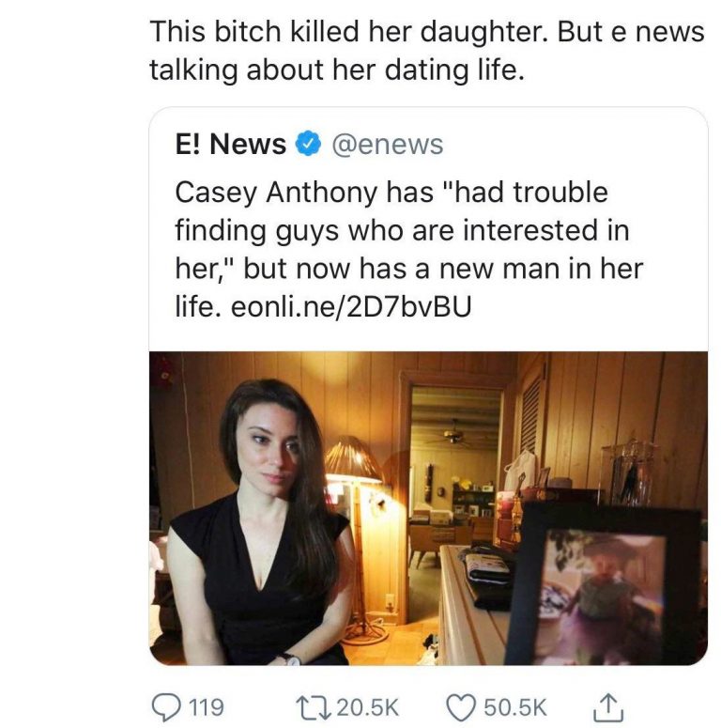Like the tweet with the heart icon

click(460, 705)
